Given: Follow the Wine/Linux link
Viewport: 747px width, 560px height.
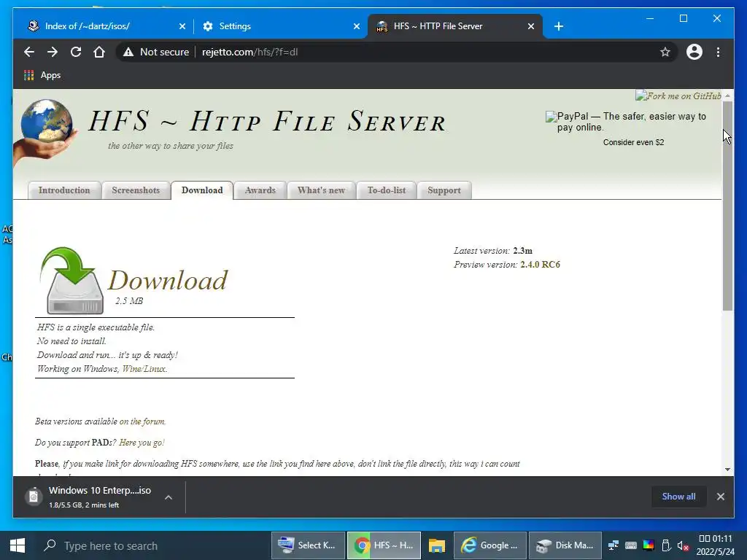Looking at the screenshot, I should 144,368.
